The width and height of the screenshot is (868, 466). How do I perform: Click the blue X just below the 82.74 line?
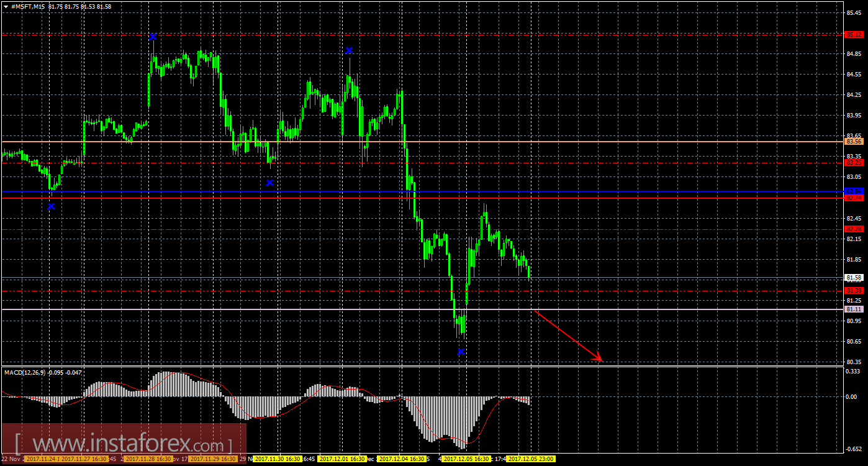tap(51, 206)
